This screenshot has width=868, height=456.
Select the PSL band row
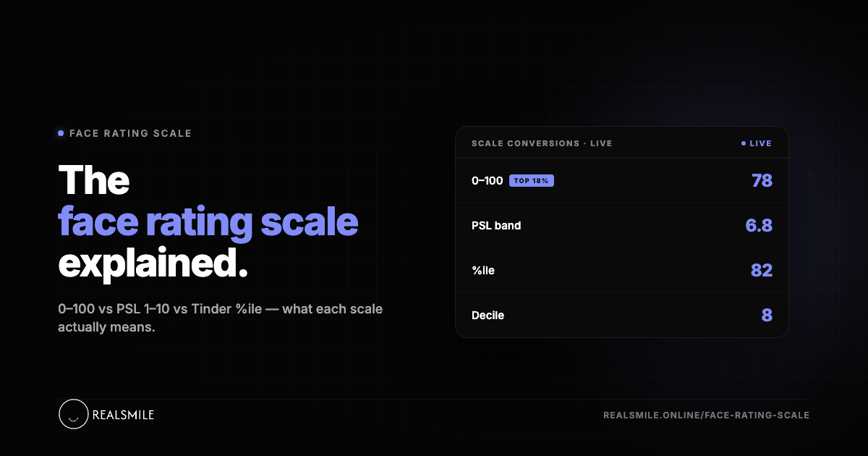622,226
